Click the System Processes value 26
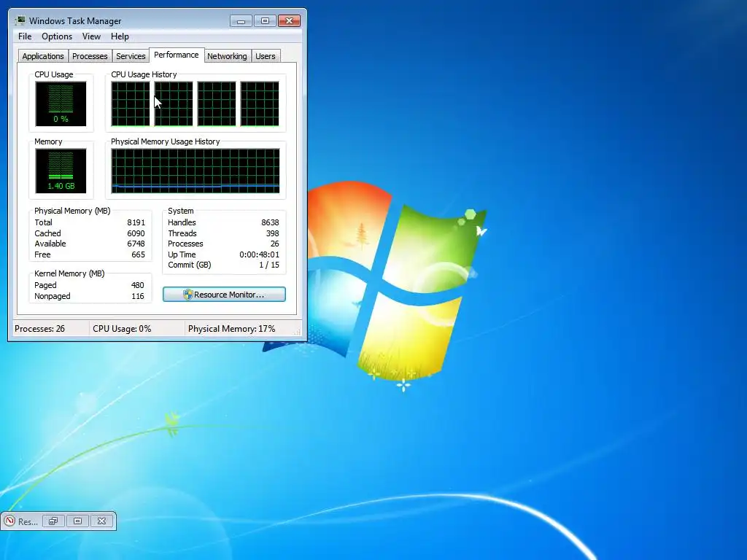Screen dimensions: 747x560 click(x=274, y=244)
